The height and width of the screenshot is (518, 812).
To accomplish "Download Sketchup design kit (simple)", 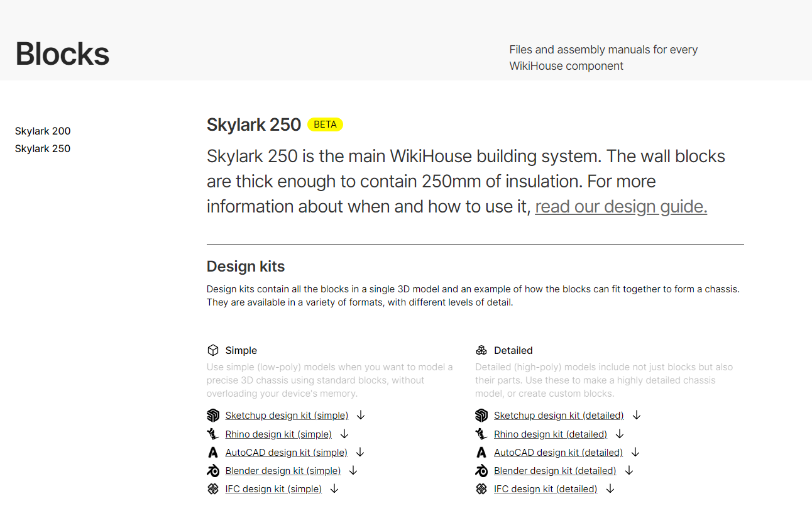I will [287, 416].
